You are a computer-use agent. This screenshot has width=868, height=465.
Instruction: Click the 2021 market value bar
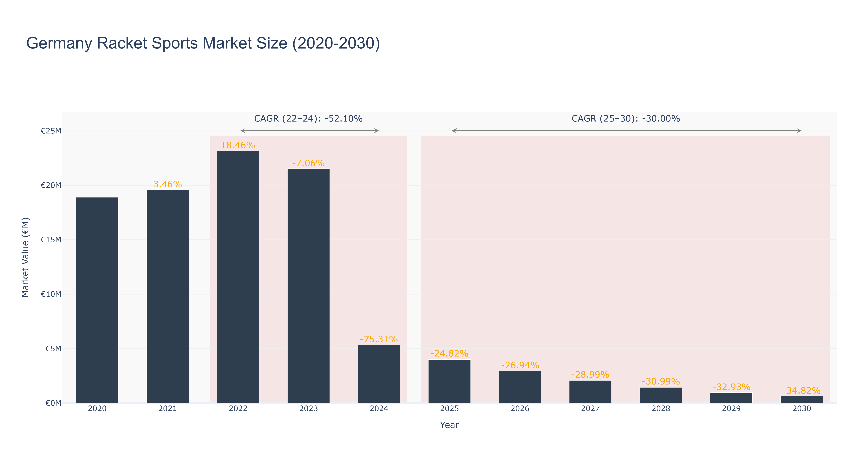(167, 297)
